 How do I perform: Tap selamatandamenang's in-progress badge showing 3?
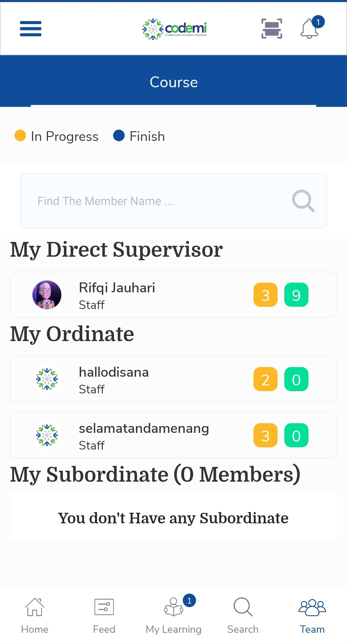(x=265, y=435)
